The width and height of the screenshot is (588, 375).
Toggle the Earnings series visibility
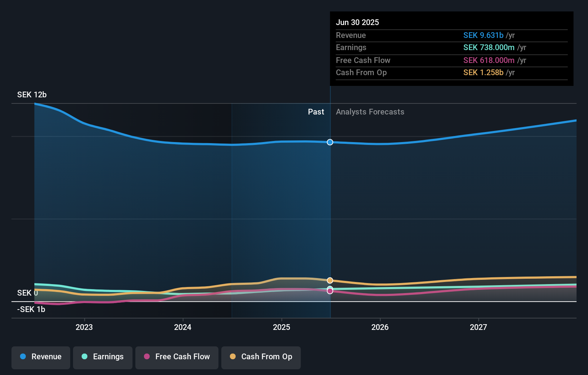coord(103,357)
